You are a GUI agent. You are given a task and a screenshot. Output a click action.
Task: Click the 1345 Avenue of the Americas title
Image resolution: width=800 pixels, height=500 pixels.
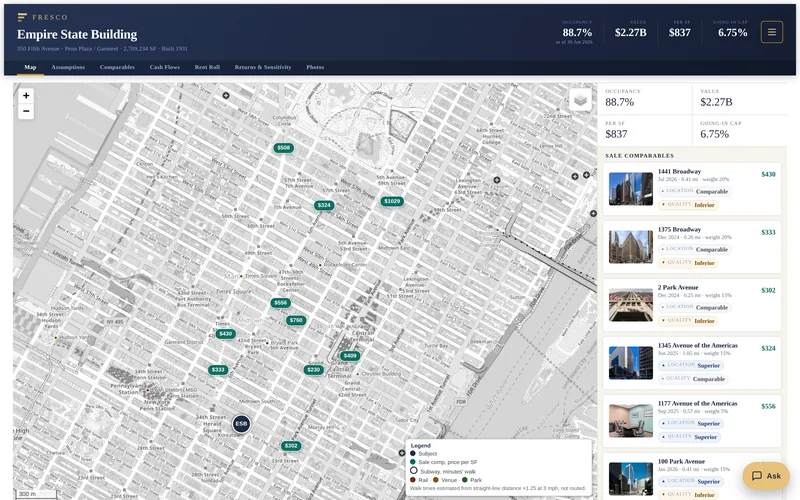(x=697, y=345)
